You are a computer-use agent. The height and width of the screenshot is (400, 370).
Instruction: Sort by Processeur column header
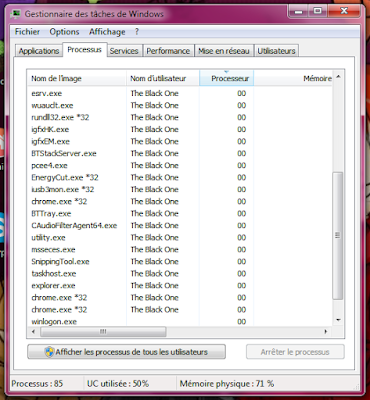[x=227, y=79]
